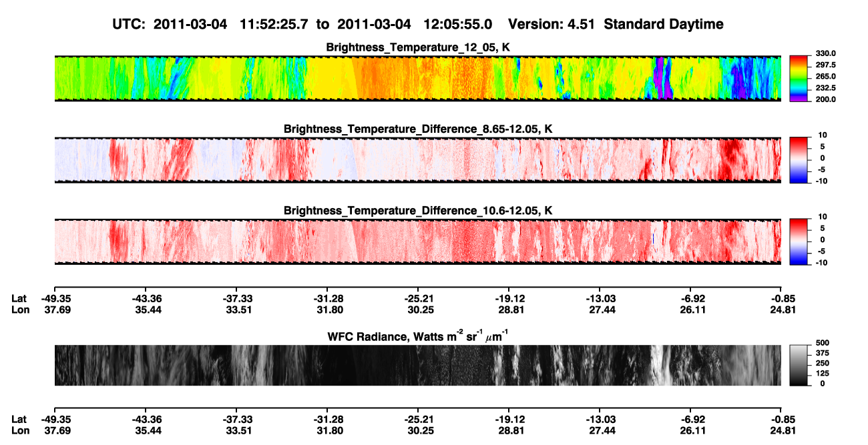Click longitude '28.81' on axis above WFC Radiance title

click(509, 309)
